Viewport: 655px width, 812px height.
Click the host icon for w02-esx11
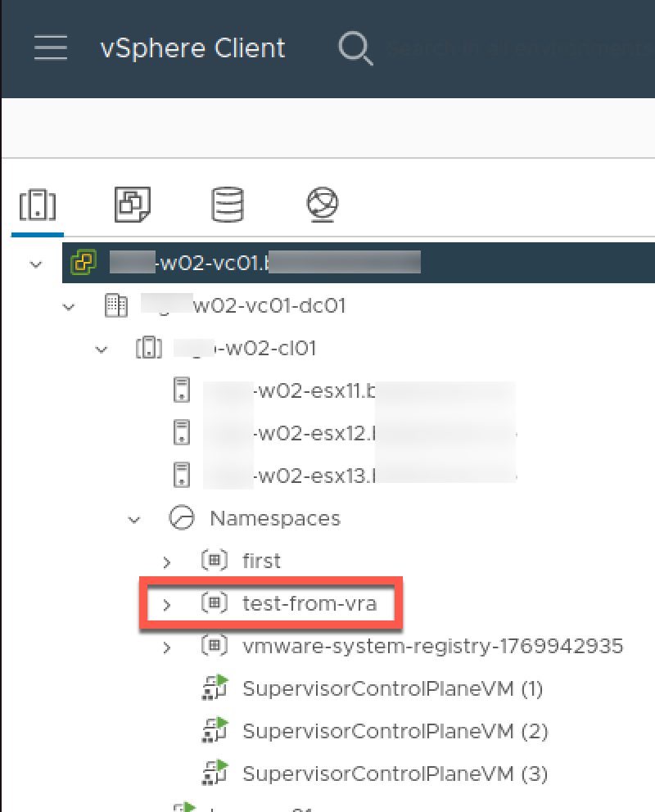(182, 390)
